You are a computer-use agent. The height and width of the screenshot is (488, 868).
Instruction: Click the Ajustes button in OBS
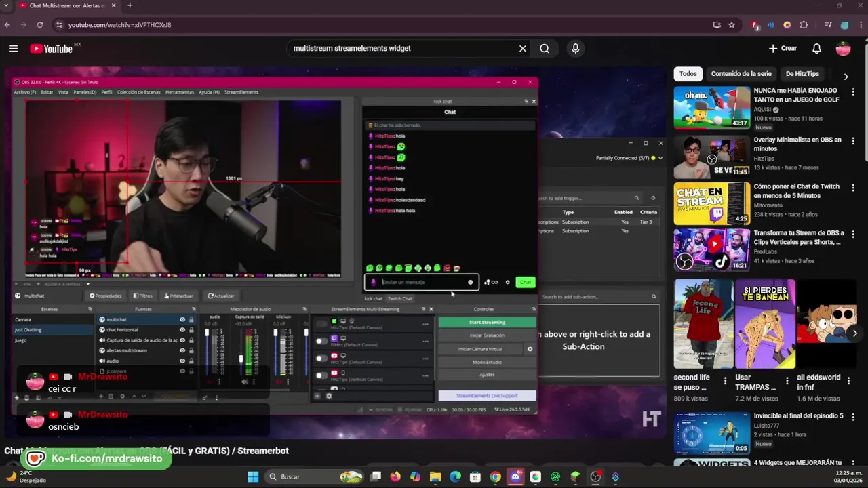(487, 375)
